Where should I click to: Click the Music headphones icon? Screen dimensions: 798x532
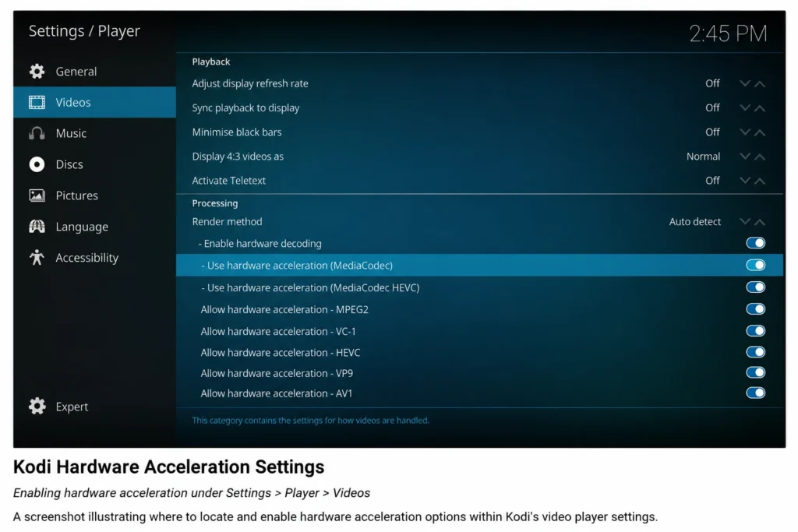click(x=37, y=133)
